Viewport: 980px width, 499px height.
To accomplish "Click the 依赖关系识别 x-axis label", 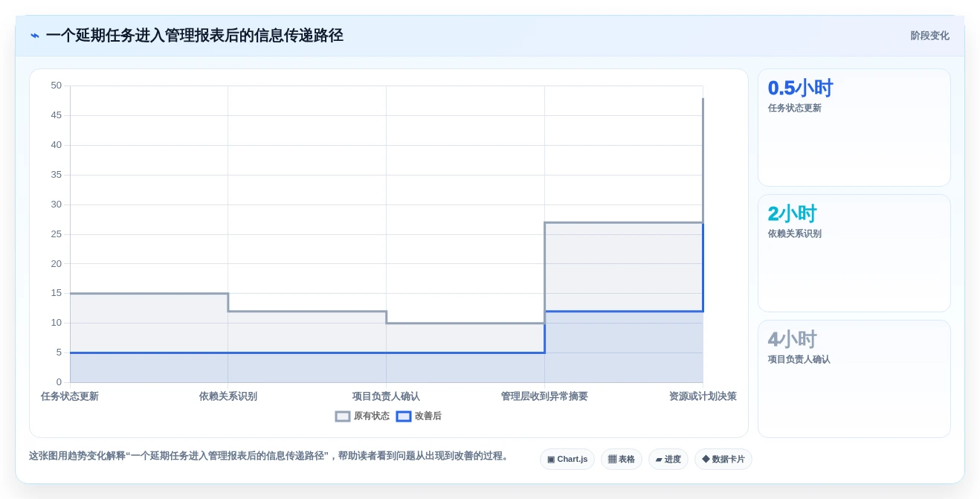I will point(228,396).
